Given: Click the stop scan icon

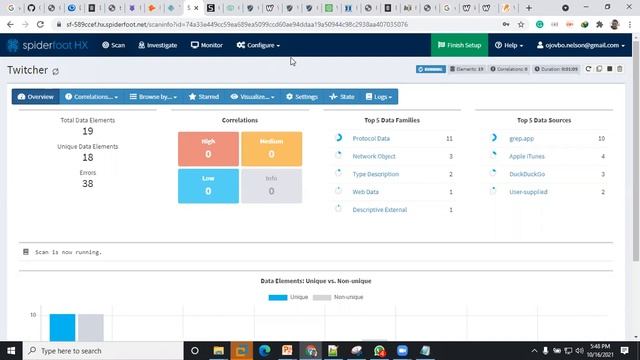Looking at the screenshot, I should (609, 69).
